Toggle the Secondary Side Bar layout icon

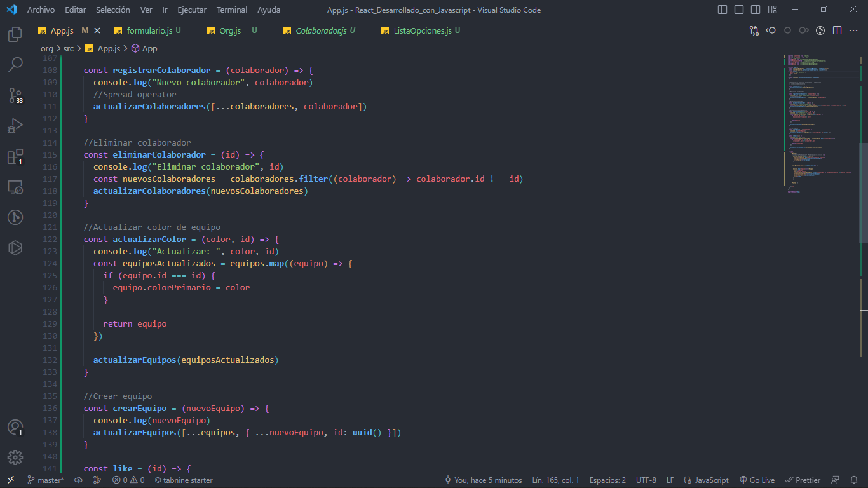pyautogui.click(x=756, y=10)
